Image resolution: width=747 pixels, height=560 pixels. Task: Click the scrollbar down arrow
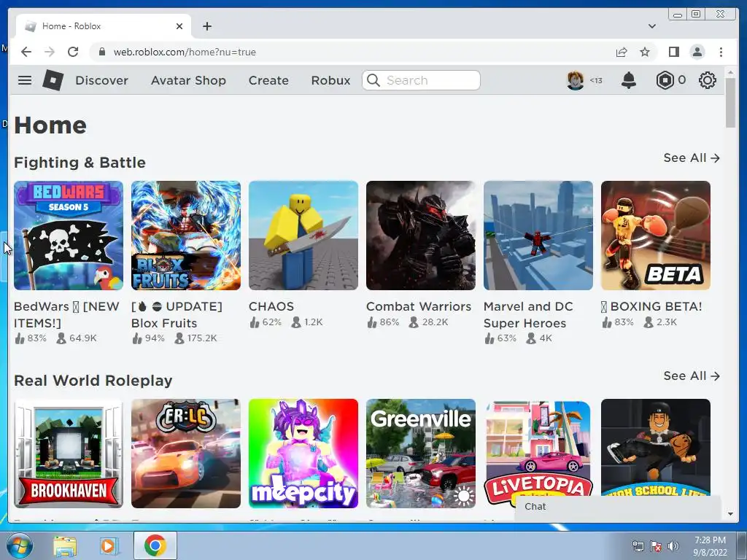(730, 514)
